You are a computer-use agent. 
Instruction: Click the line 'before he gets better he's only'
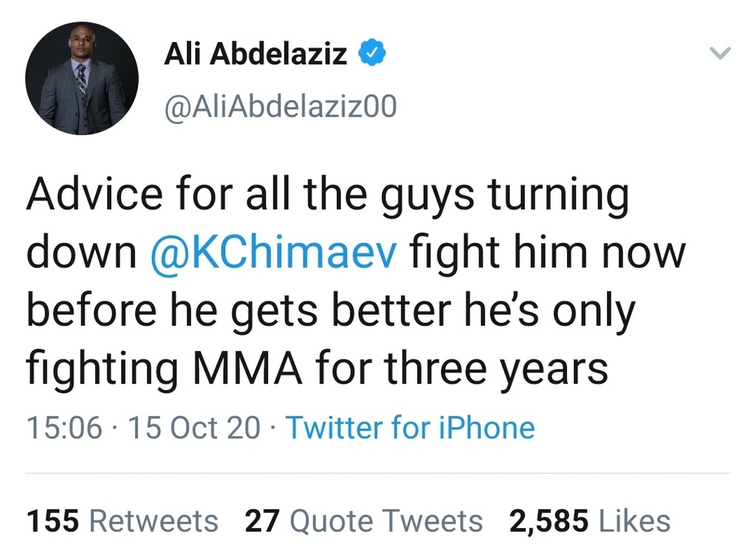(x=331, y=311)
